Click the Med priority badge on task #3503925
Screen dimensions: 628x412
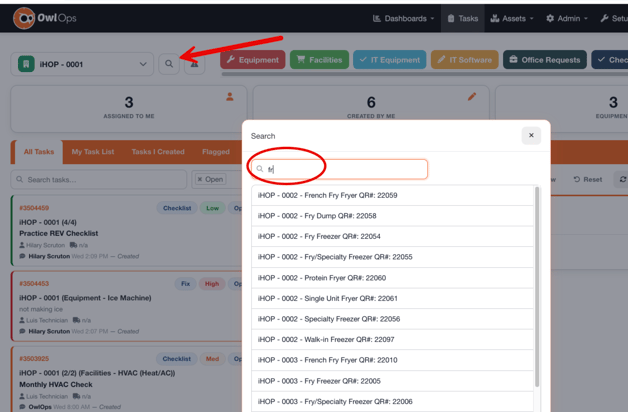pyautogui.click(x=212, y=359)
